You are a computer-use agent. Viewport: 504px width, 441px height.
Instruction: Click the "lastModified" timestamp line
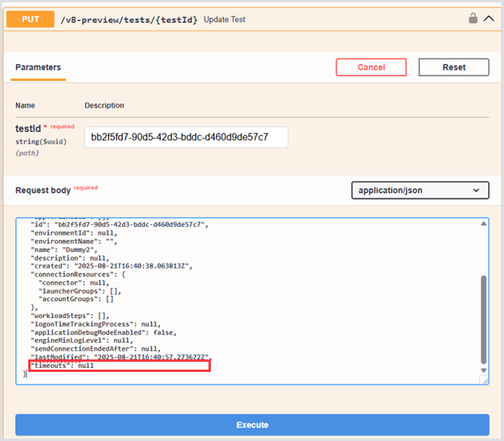[x=119, y=356]
